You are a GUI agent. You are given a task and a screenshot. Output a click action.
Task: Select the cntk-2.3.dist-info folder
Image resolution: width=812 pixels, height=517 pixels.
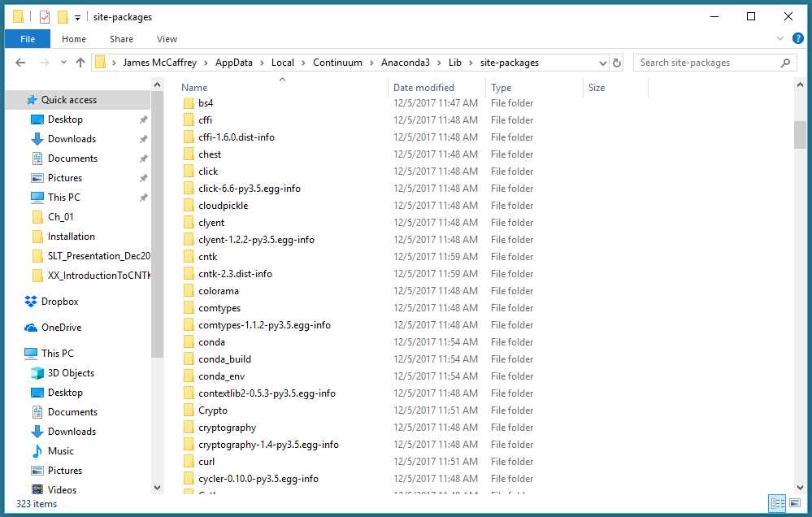(x=235, y=274)
